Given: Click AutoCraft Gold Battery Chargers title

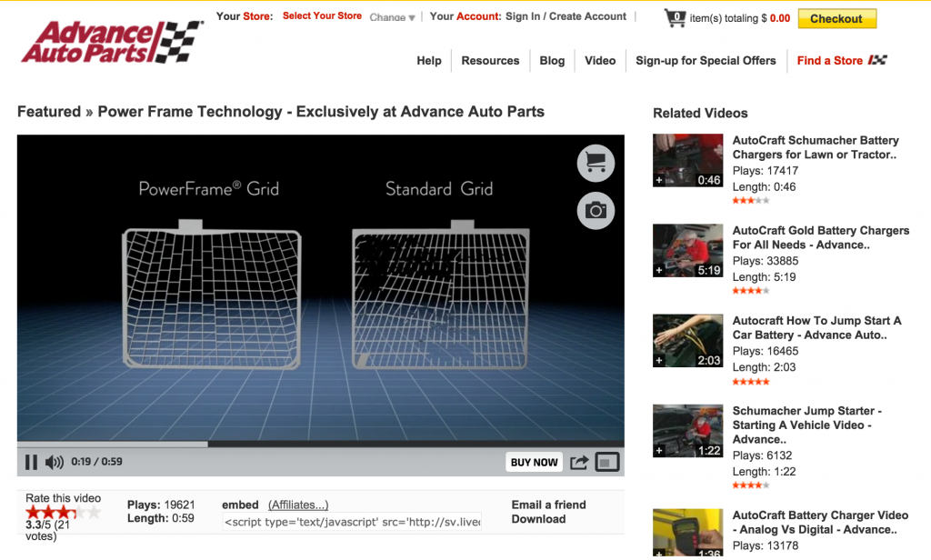Looking at the screenshot, I should point(821,237).
